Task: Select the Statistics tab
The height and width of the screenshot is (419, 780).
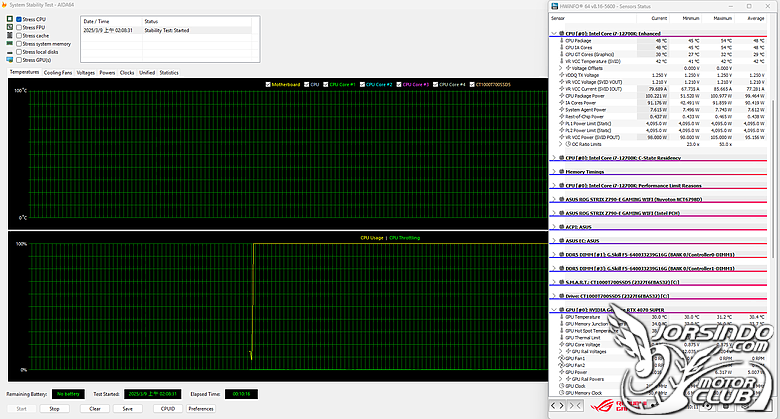Action: click(169, 73)
